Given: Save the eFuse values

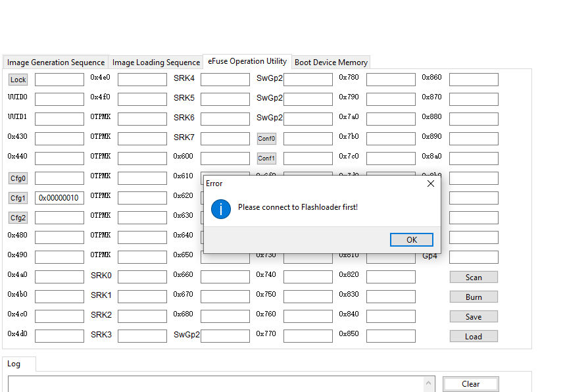Looking at the screenshot, I should (x=474, y=316).
